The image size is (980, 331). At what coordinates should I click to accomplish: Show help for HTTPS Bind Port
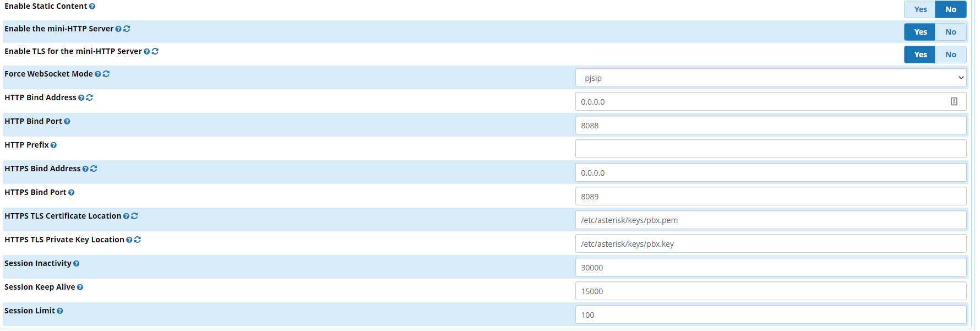pyautogui.click(x=72, y=193)
